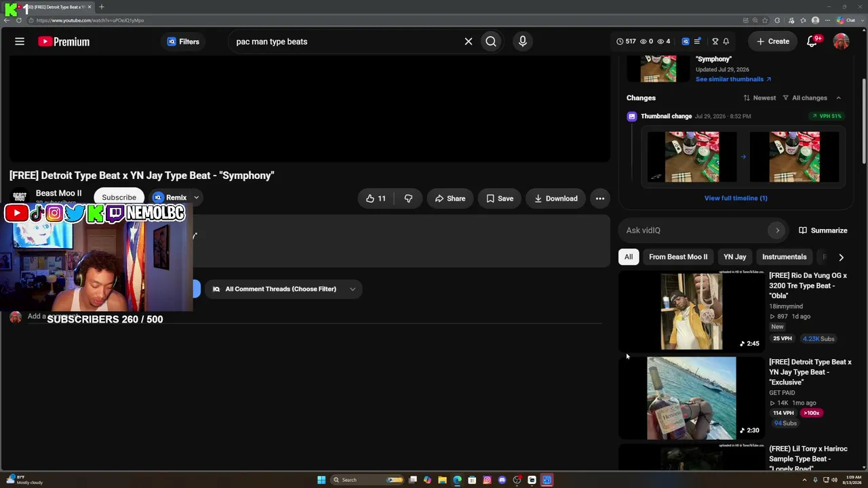This screenshot has width=868, height=488.
Task: View full timeline (1) link
Action: [736, 198]
